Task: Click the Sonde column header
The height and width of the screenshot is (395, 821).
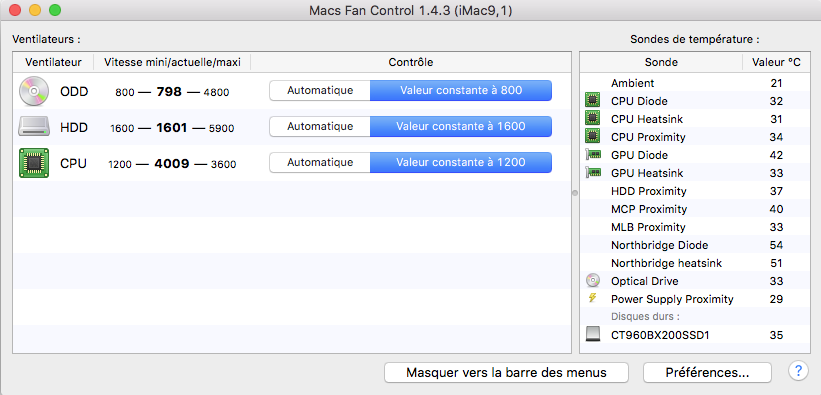Action: click(x=661, y=62)
